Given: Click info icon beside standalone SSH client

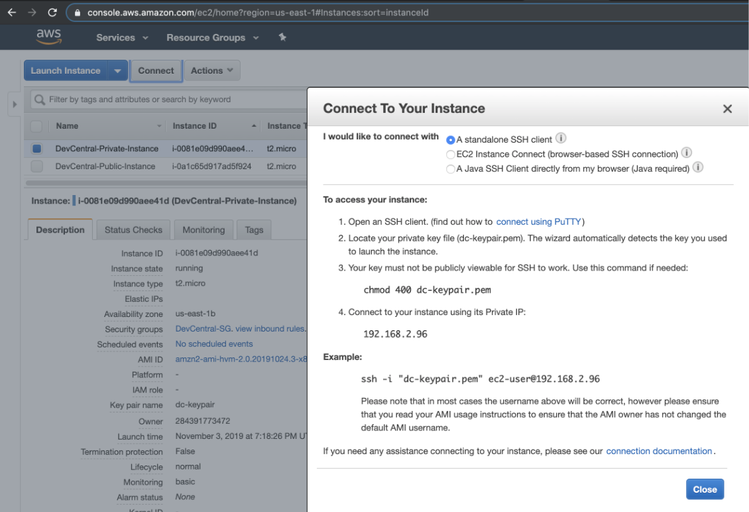Looking at the screenshot, I should 561,139.
